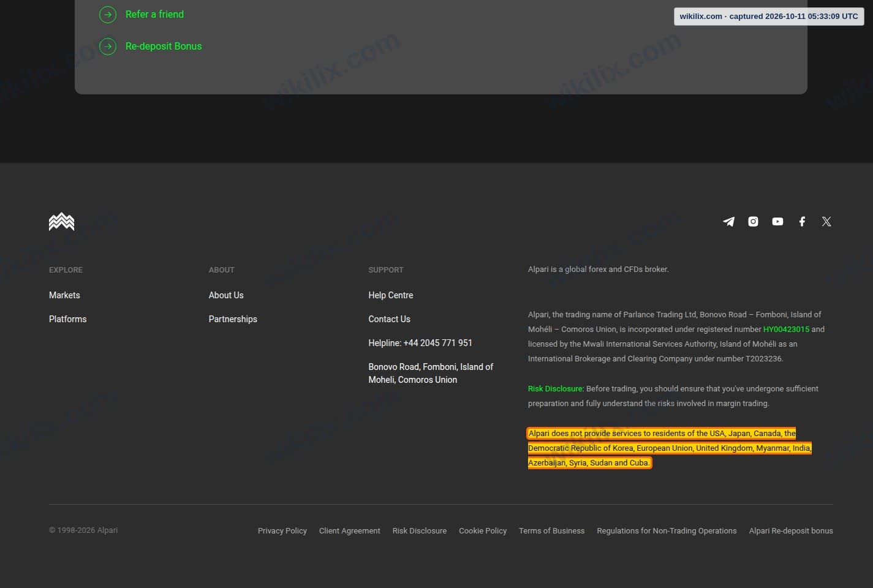Go to Markets in the Explore column
The width and height of the screenshot is (873, 588).
(x=64, y=295)
